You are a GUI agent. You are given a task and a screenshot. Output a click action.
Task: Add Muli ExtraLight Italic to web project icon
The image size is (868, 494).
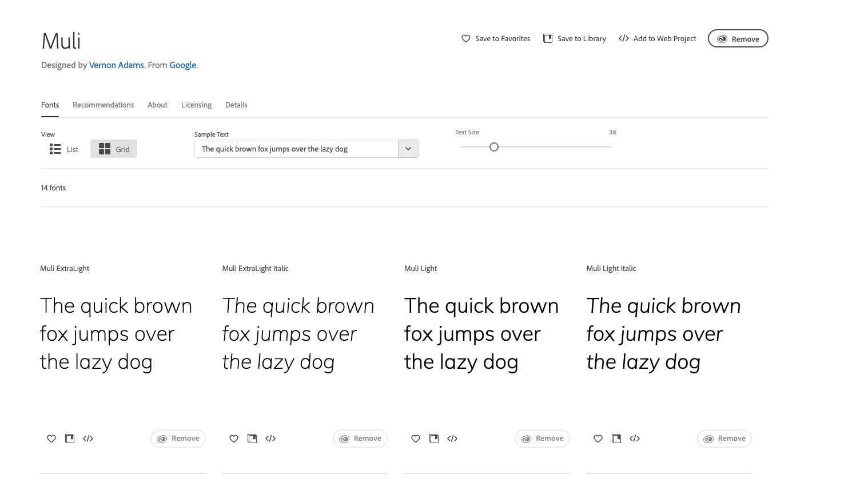pyautogui.click(x=270, y=439)
